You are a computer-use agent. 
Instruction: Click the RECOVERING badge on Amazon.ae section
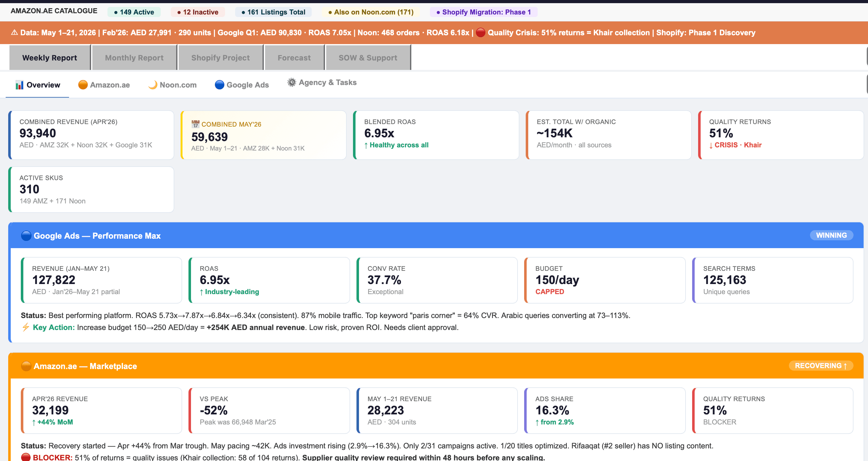[x=820, y=366]
